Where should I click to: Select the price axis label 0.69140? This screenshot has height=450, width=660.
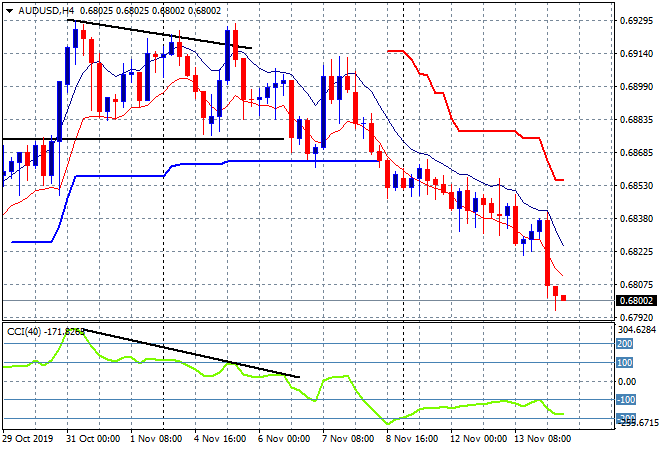[x=637, y=53]
